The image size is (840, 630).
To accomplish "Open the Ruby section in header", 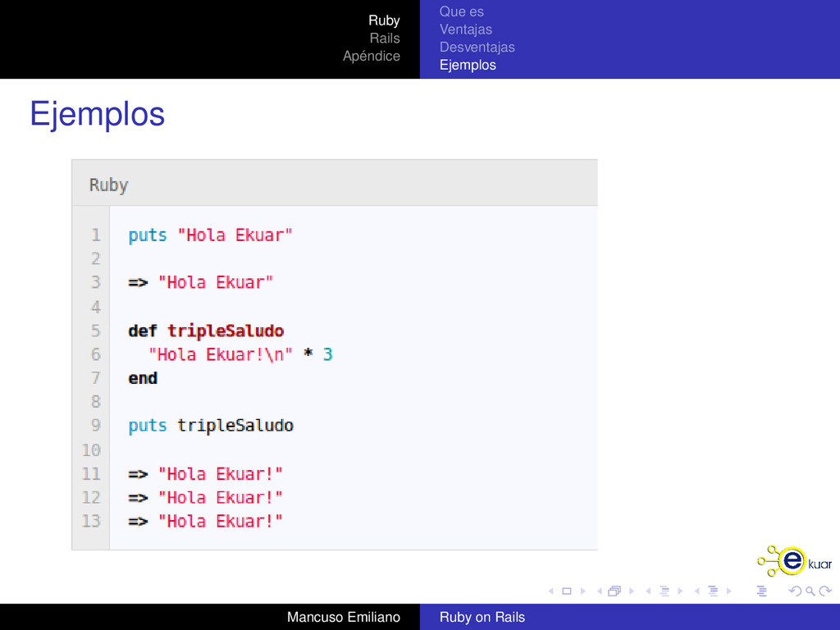I will pyautogui.click(x=384, y=21).
